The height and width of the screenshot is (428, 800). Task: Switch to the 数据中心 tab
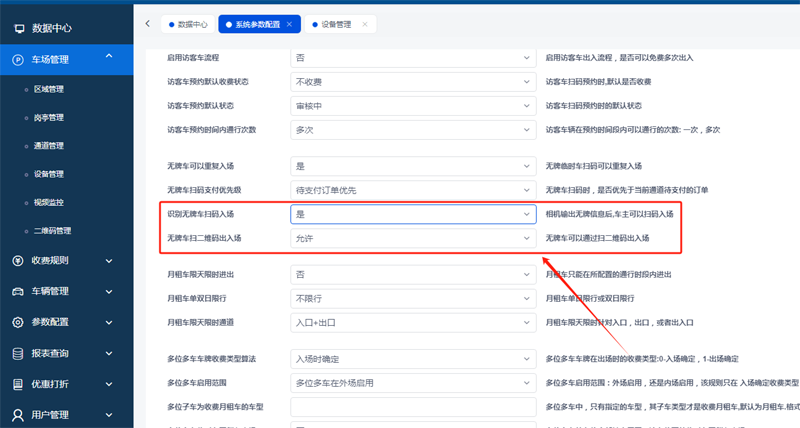coord(188,24)
